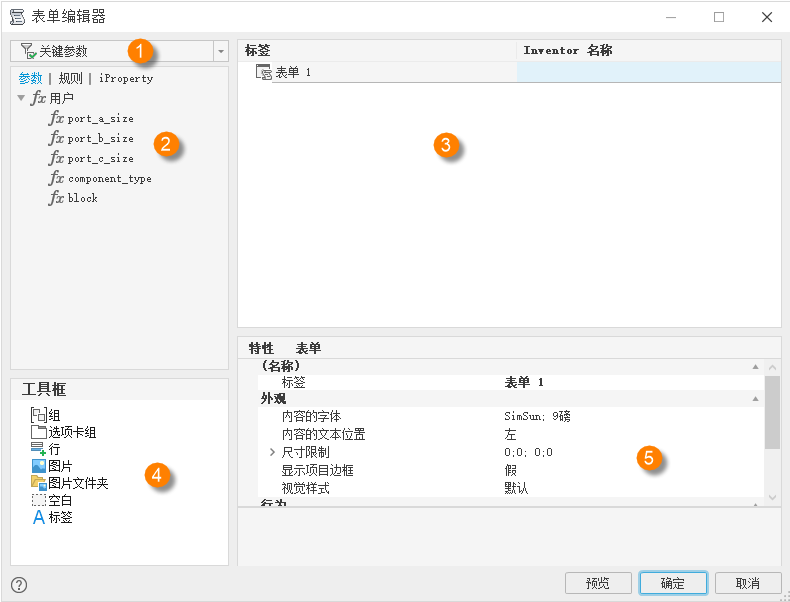Click the filter icon beside 关键参数

coord(28,51)
